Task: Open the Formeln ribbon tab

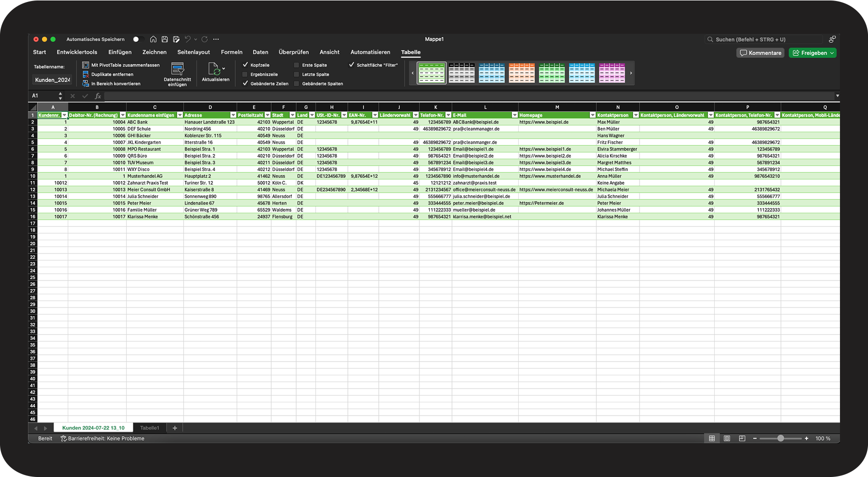Action: (232, 52)
